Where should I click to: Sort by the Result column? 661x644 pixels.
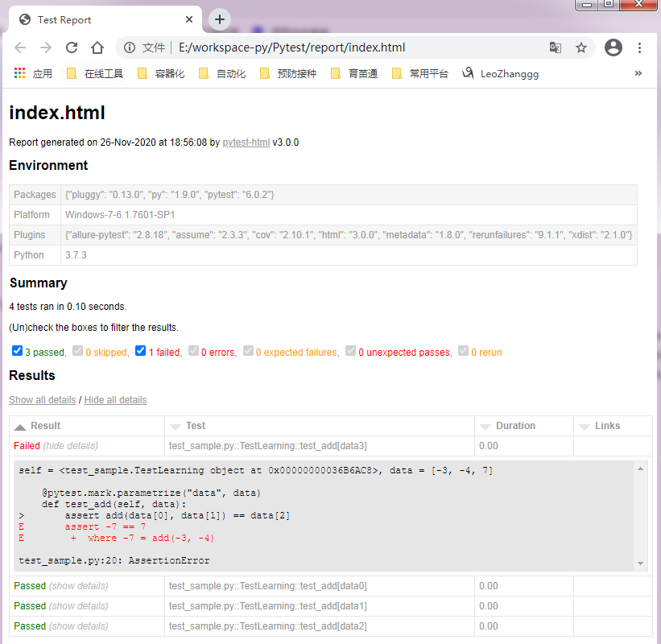point(87,426)
